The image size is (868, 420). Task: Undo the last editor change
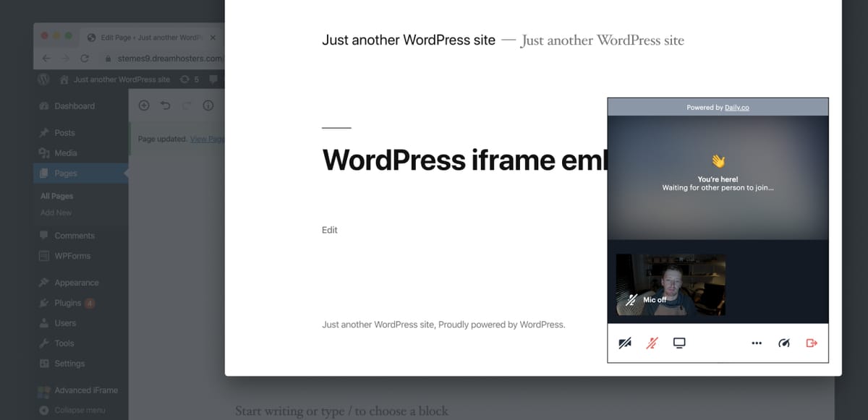[166, 105]
